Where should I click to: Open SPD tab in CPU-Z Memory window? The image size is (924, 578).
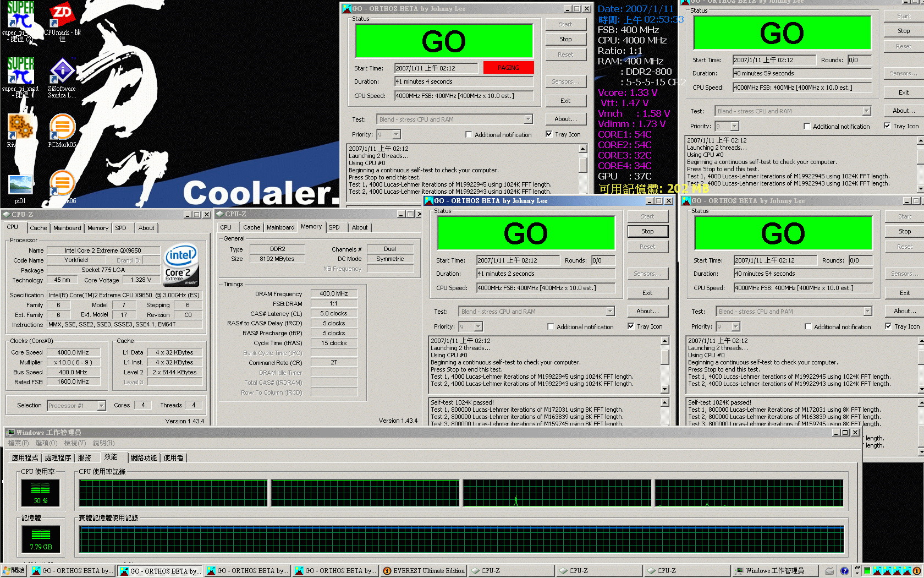(x=334, y=227)
